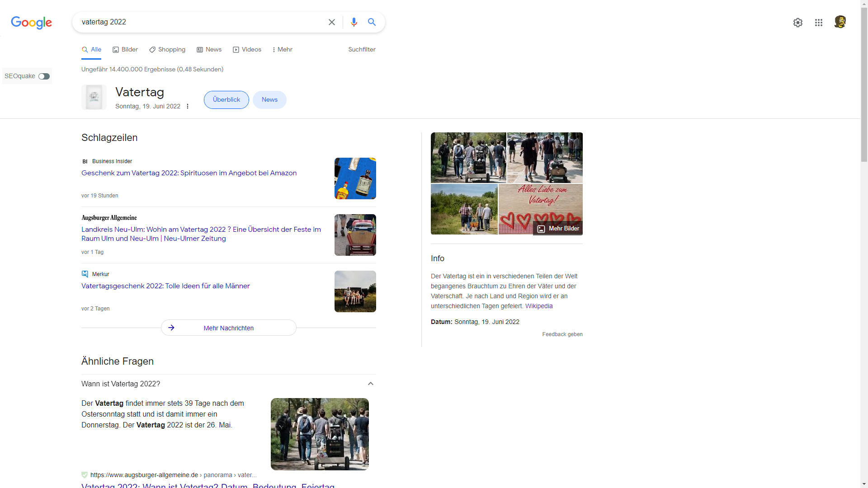Screen dimensions: 868x488
Task: Toggle the SEOquake switch
Action: click(44, 76)
